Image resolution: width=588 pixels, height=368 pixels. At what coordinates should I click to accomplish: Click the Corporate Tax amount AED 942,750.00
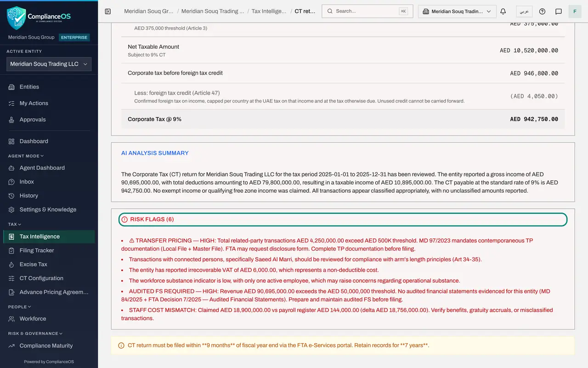click(534, 119)
